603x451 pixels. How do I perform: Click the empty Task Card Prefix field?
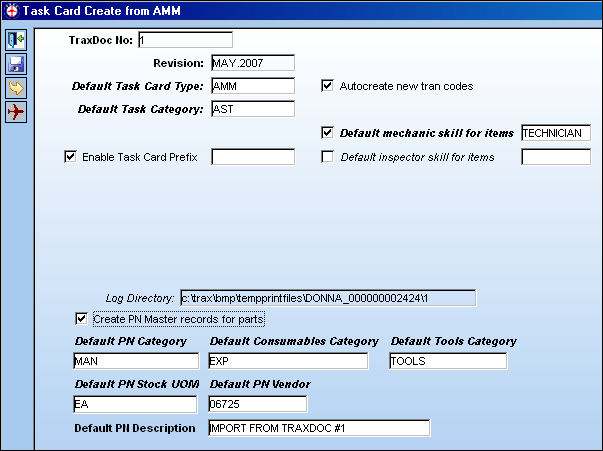(253, 157)
